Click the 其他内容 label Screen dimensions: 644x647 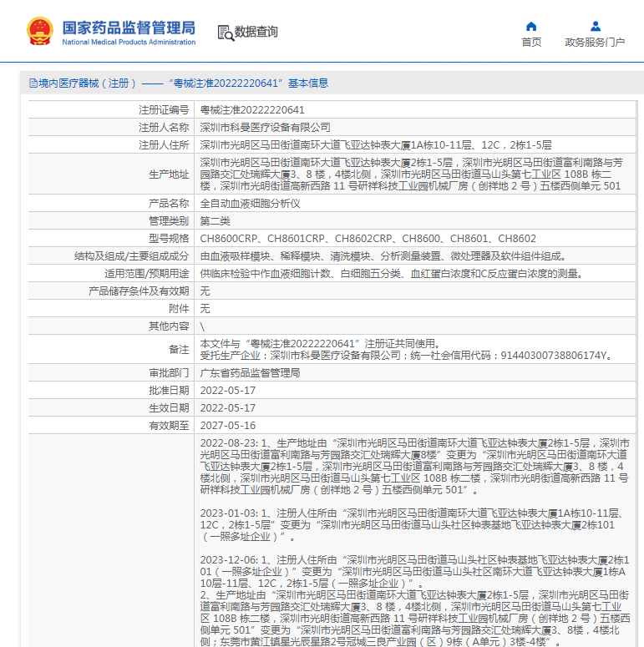point(169,326)
